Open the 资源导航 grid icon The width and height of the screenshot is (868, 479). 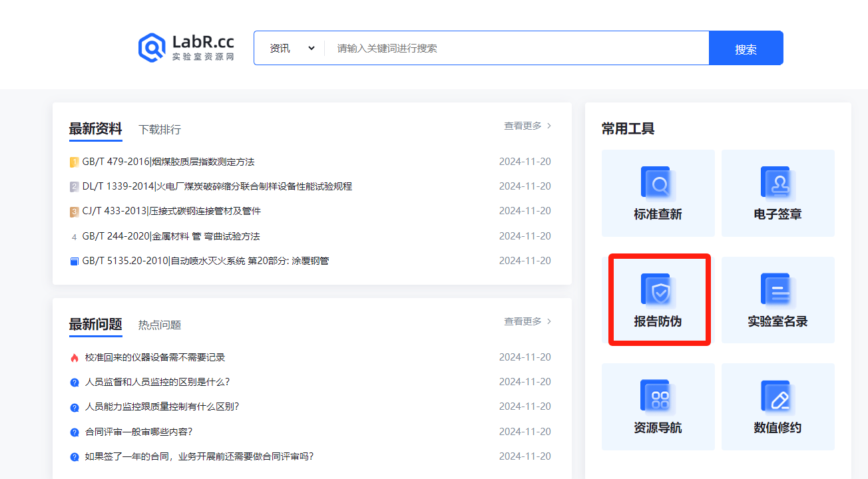point(658,397)
